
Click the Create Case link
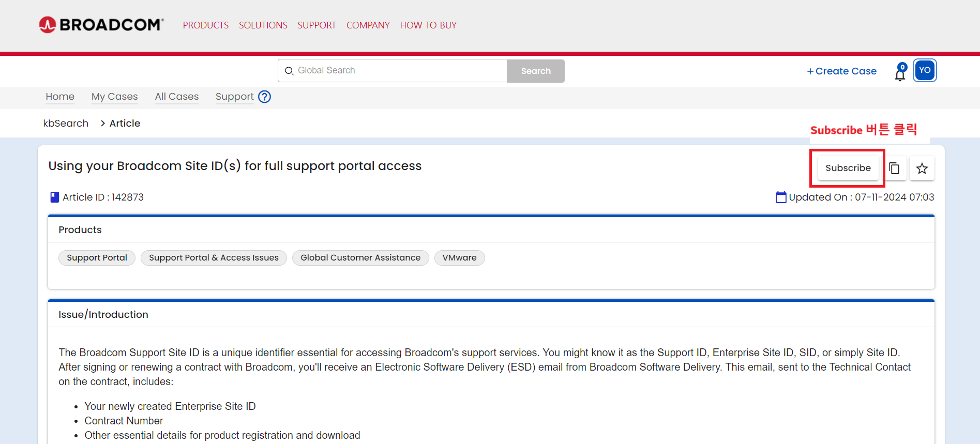pos(841,71)
